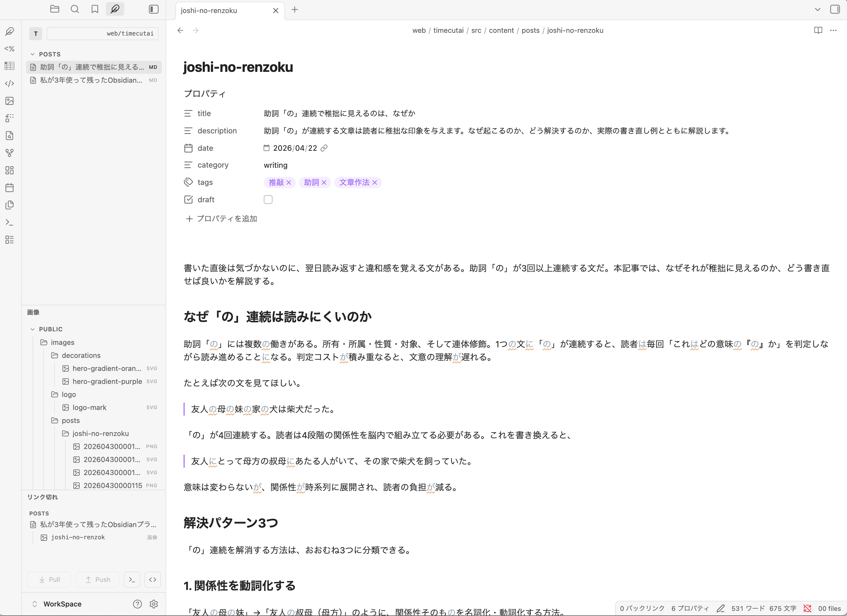847x616 pixels.
Task: Click the sync status icon in status bar
Action: [807, 608]
